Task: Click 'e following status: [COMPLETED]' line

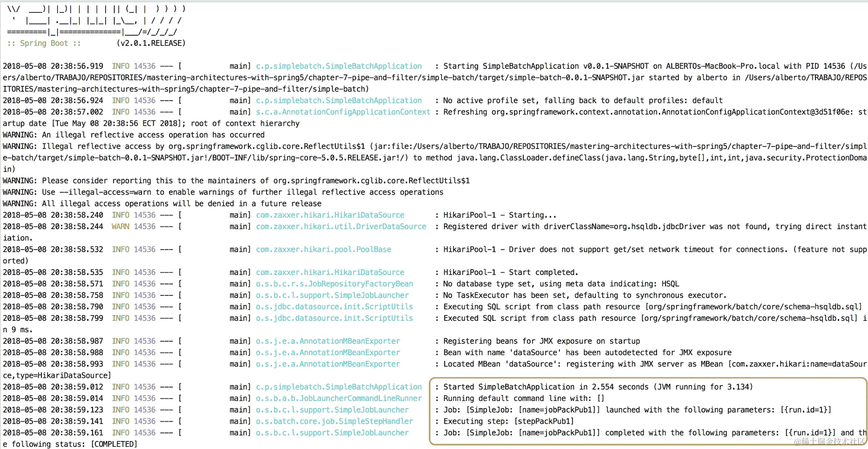Action: point(70,444)
